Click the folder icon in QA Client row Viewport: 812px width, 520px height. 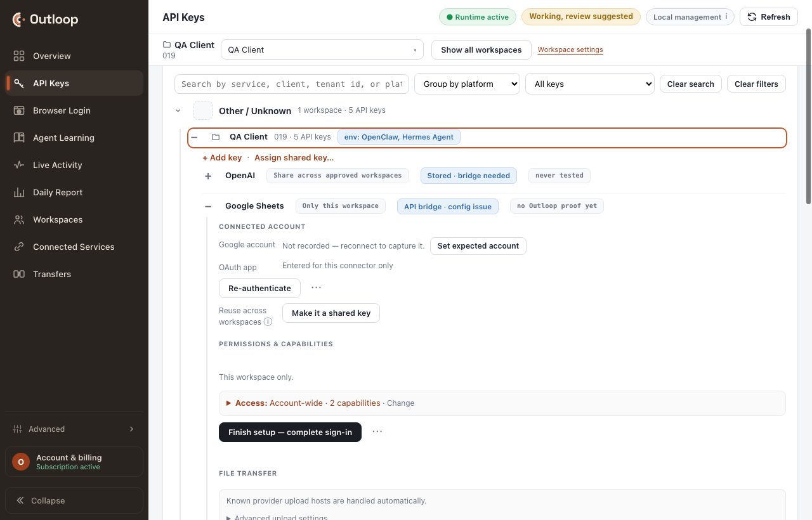point(216,137)
